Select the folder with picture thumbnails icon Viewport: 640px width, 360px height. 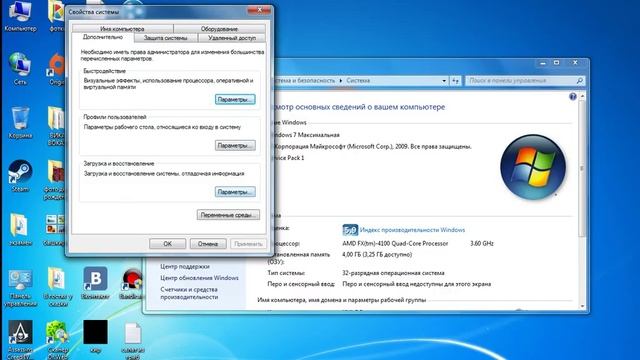pos(55,229)
